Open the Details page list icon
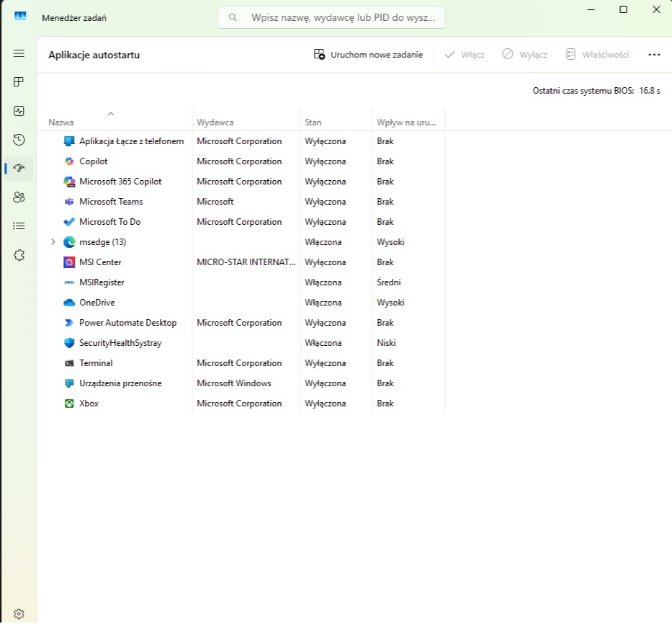Screen dimensions: 672x624 coord(19,226)
